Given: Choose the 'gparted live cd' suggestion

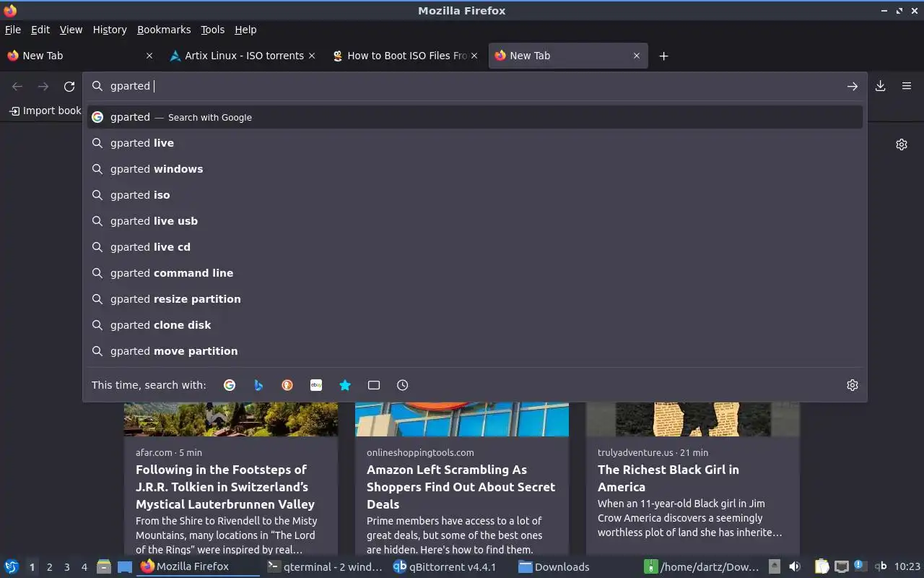Looking at the screenshot, I should pyautogui.click(x=475, y=247).
